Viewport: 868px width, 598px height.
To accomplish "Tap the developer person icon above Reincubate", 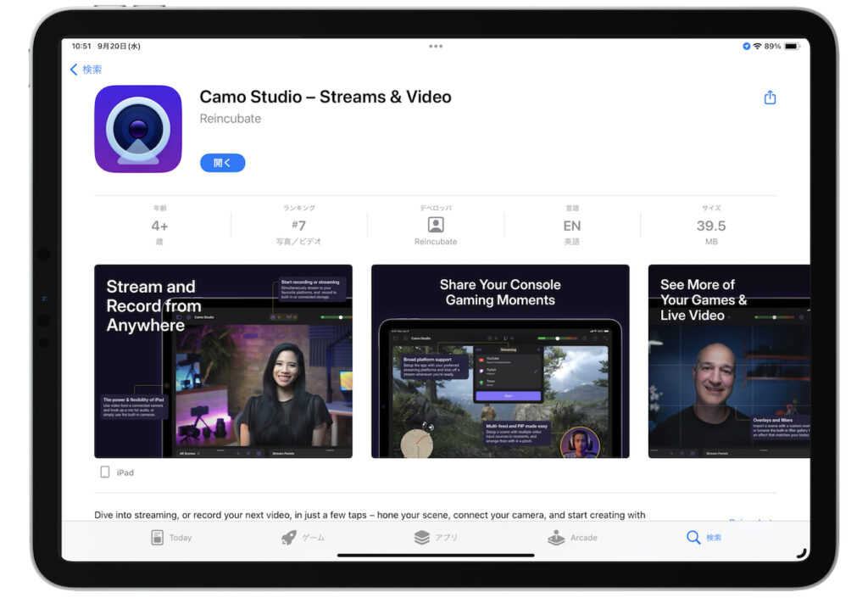I will (x=436, y=225).
